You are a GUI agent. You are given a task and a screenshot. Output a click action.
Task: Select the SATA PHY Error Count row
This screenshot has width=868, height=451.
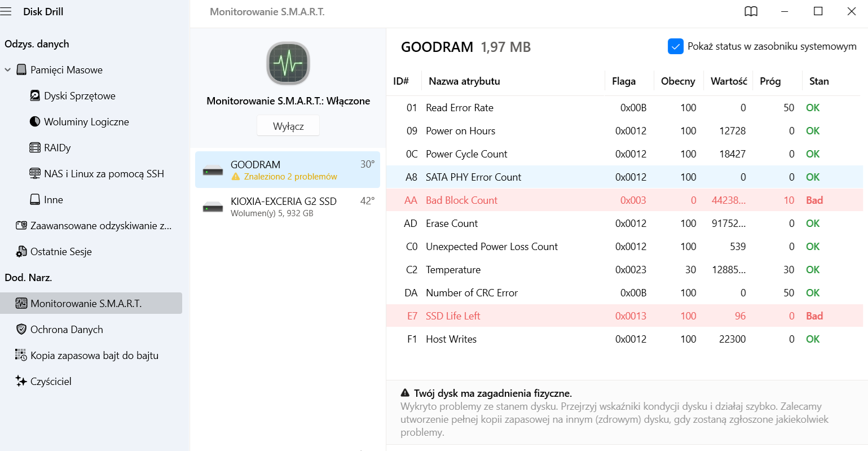click(x=624, y=177)
